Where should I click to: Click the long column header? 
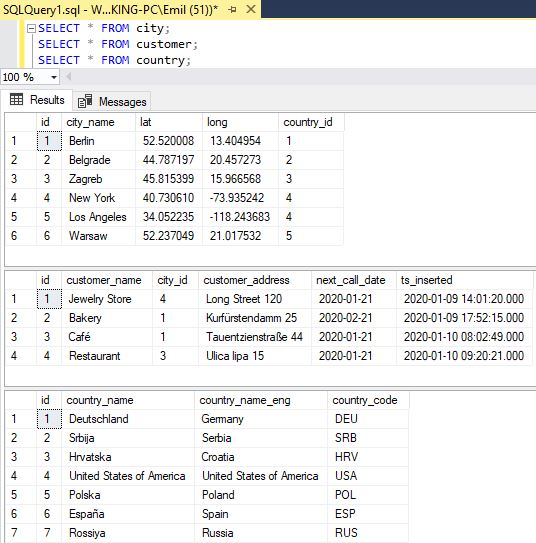[x=240, y=122]
